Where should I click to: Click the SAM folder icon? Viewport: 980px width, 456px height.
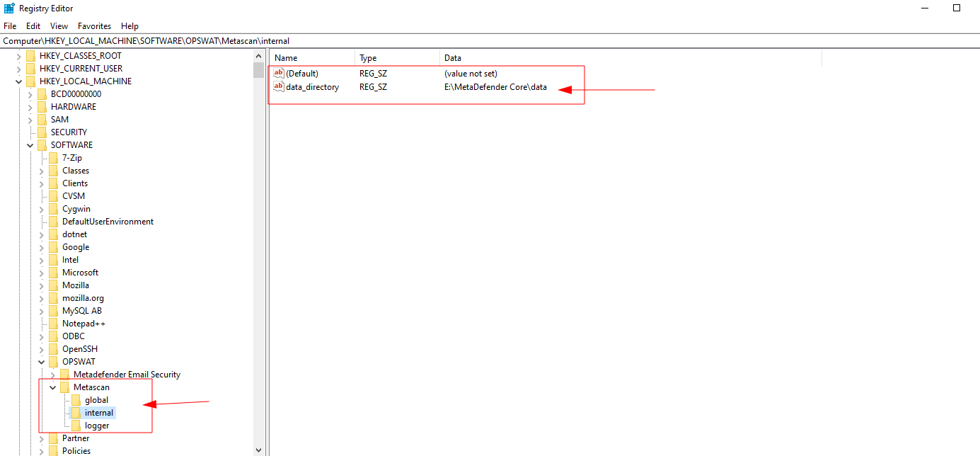(x=42, y=120)
